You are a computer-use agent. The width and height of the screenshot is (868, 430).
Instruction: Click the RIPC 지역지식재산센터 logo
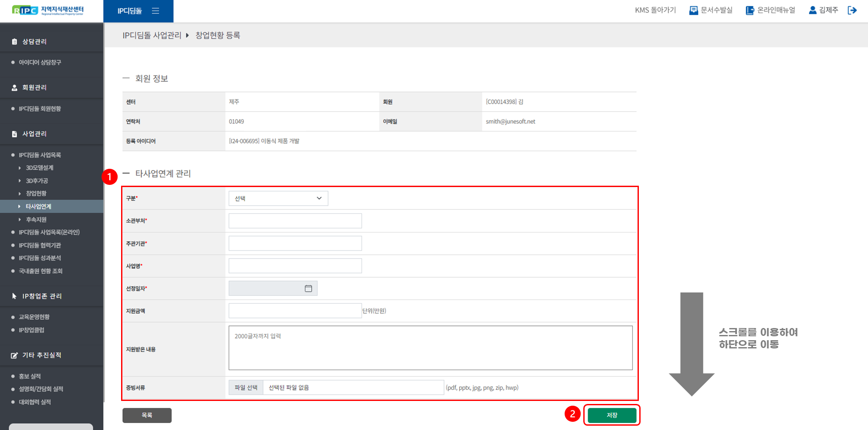click(x=48, y=10)
